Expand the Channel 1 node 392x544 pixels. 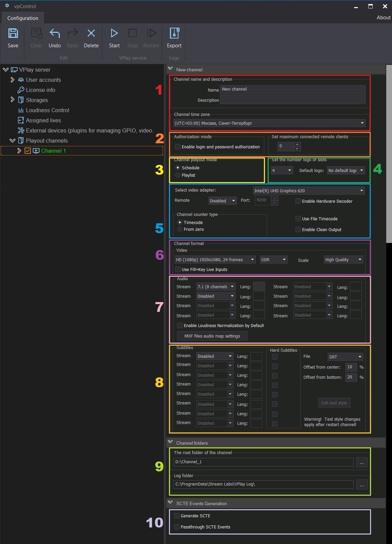[19, 151]
